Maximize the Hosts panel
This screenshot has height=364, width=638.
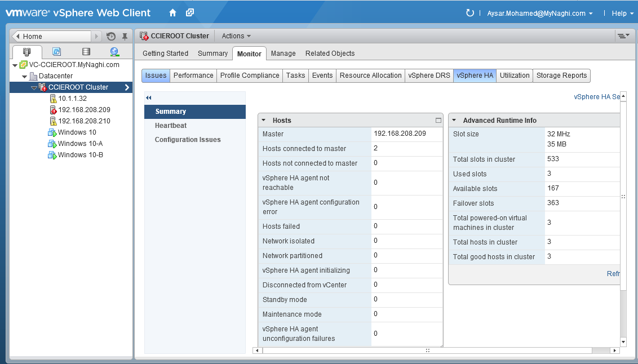point(438,121)
